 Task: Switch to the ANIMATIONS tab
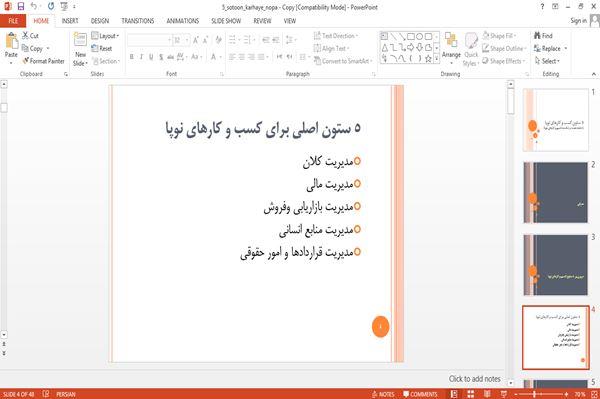click(x=183, y=21)
